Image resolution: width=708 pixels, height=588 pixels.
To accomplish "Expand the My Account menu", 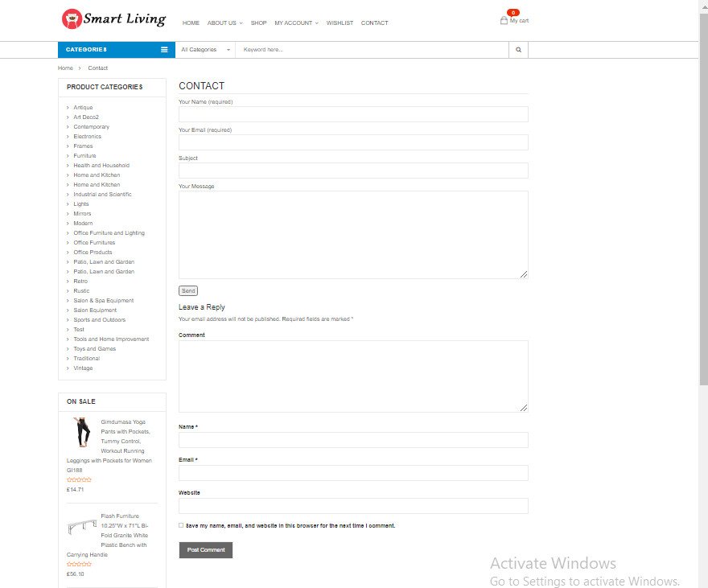I will (x=296, y=23).
